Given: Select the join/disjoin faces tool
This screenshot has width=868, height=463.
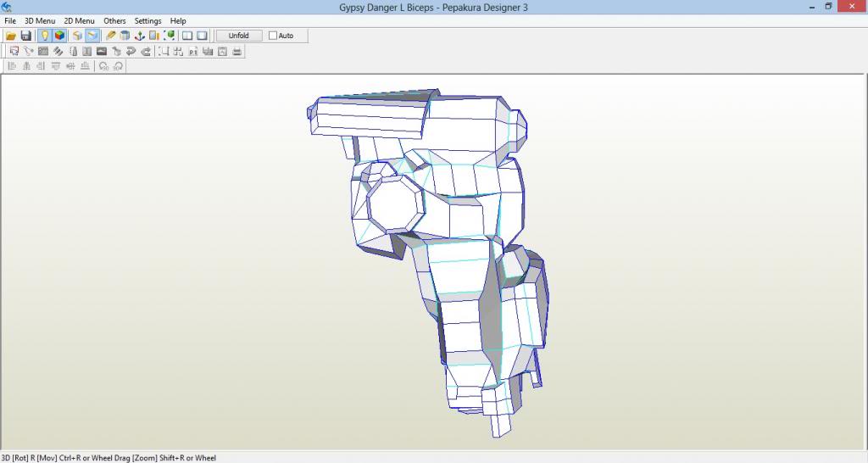Looking at the screenshot, I should [x=43, y=52].
